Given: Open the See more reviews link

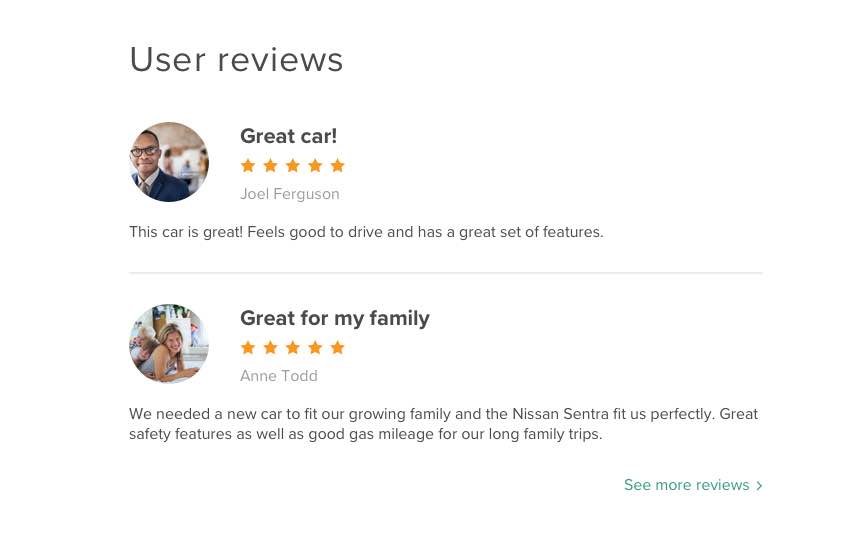Looking at the screenshot, I should tap(693, 485).
